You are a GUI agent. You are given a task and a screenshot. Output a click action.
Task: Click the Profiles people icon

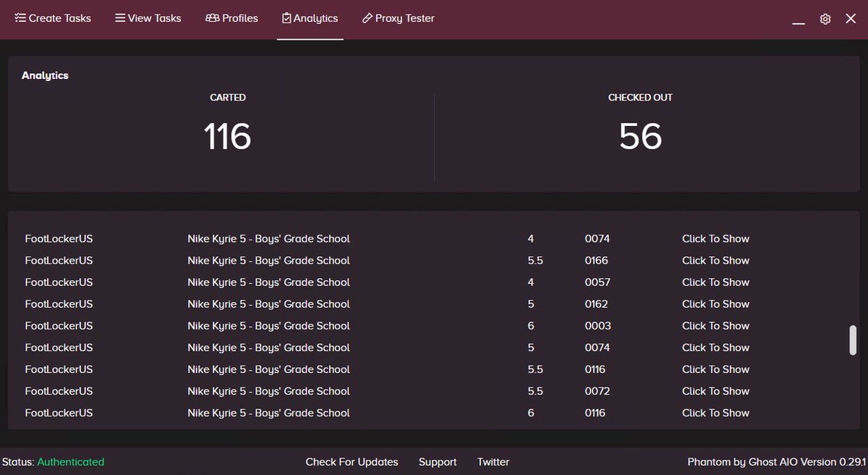(213, 18)
